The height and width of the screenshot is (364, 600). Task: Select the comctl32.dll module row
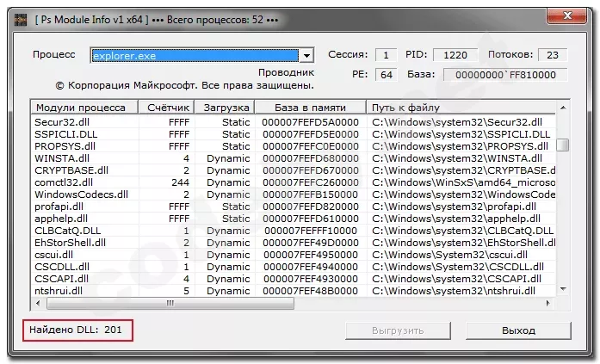[294, 182]
